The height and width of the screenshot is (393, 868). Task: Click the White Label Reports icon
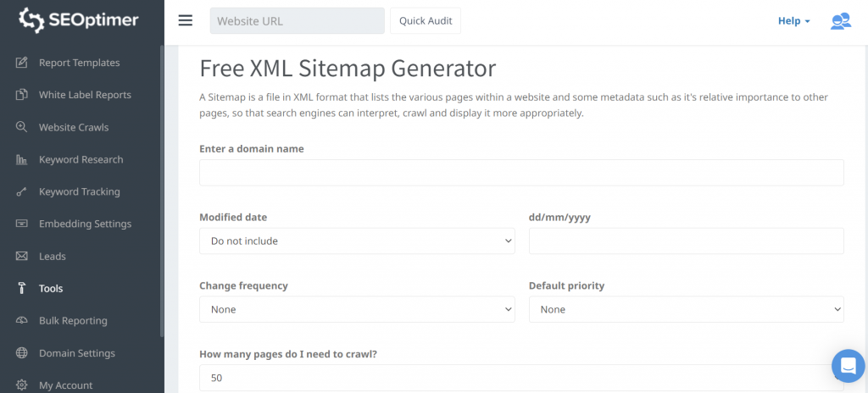coord(22,95)
